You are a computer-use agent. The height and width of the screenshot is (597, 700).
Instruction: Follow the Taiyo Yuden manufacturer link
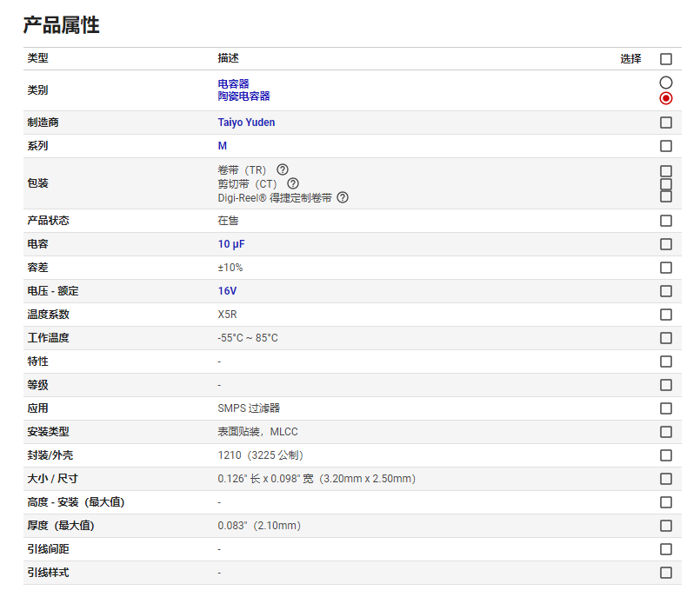246,123
